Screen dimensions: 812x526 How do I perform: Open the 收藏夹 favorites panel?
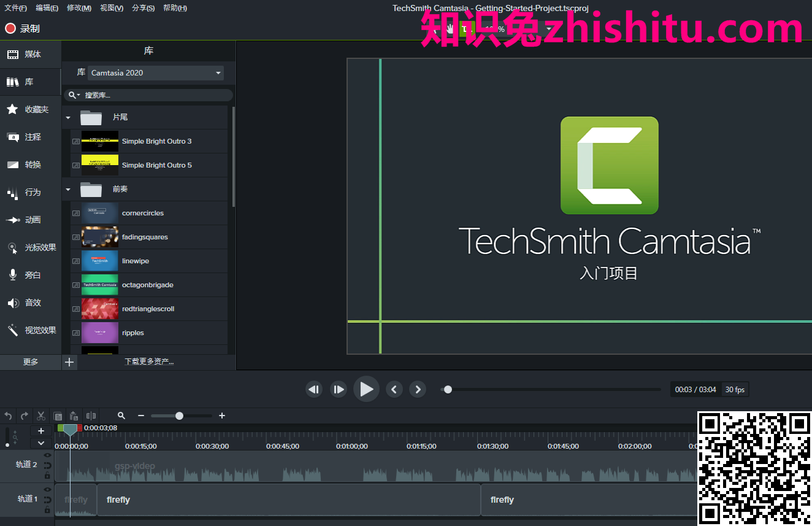pos(31,109)
